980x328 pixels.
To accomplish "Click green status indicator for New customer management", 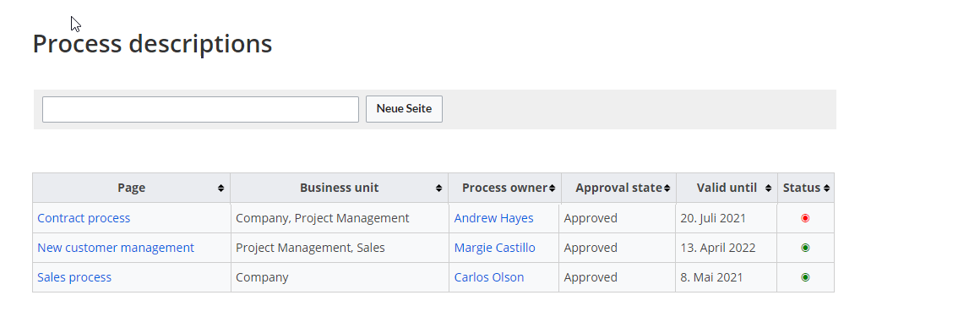I will point(805,248).
